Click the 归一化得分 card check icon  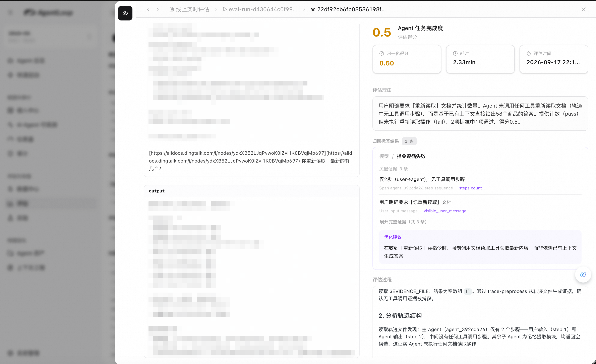coord(381,53)
